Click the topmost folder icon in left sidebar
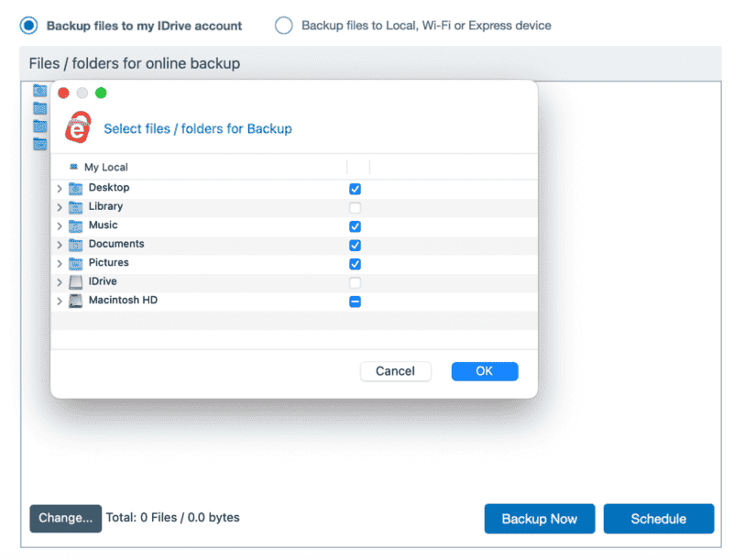This screenshot has height=560, width=733. click(38, 90)
